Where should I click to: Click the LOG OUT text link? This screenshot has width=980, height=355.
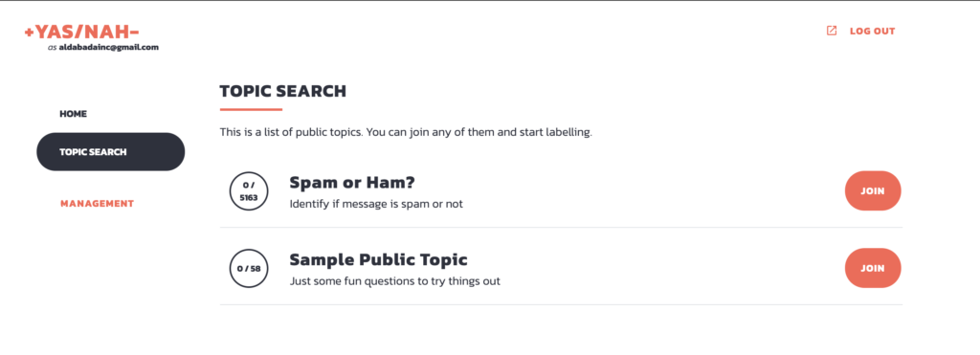[x=872, y=32]
